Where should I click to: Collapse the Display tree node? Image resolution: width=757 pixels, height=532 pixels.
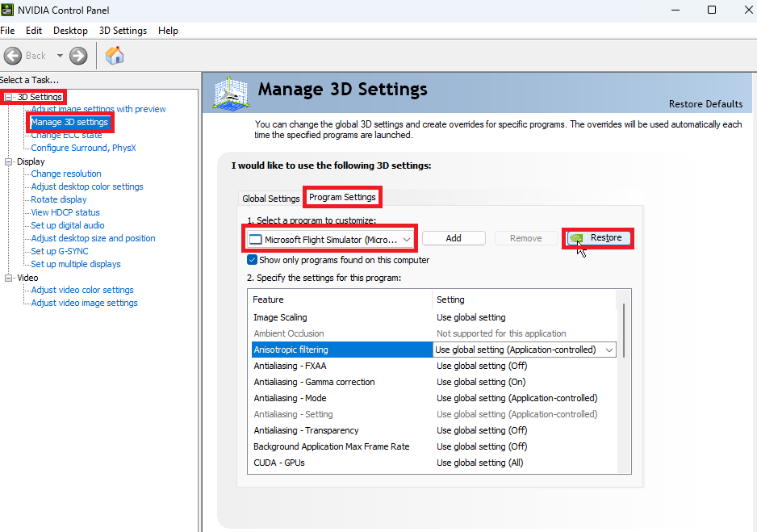coord(8,161)
